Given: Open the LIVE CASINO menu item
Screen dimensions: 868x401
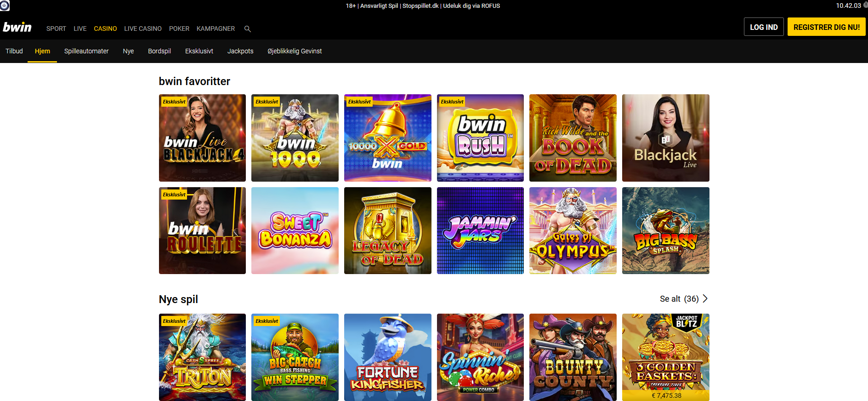Looking at the screenshot, I should [x=142, y=29].
